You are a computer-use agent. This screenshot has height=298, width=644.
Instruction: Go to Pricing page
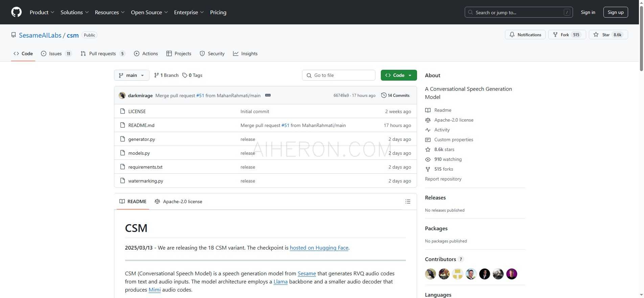tap(218, 12)
